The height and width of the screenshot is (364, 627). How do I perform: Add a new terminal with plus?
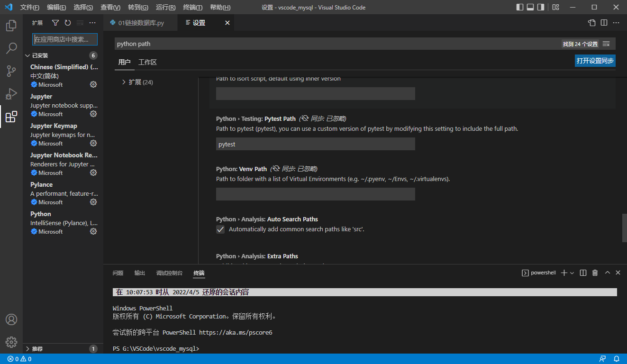tap(564, 273)
